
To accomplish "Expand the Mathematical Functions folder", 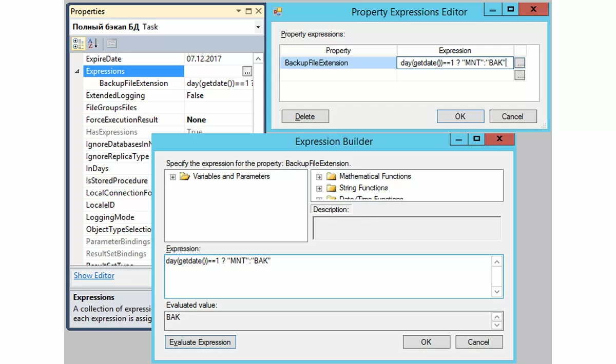I will (x=319, y=177).
